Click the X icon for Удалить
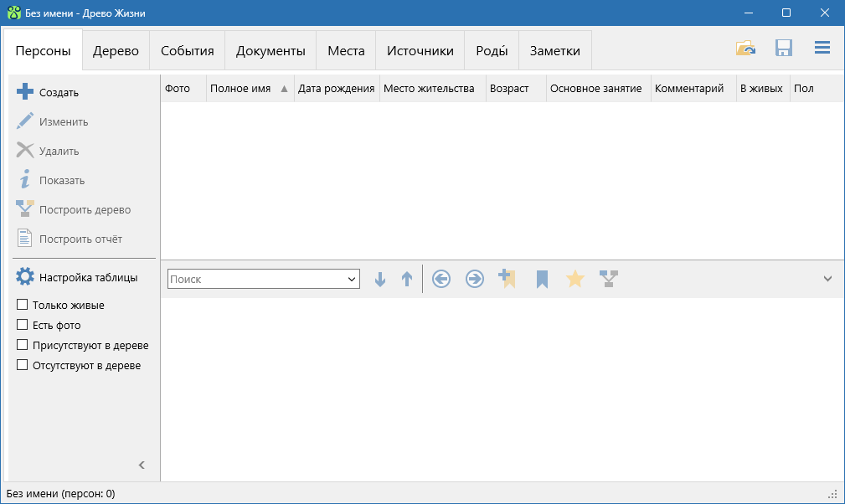 (x=25, y=150)
